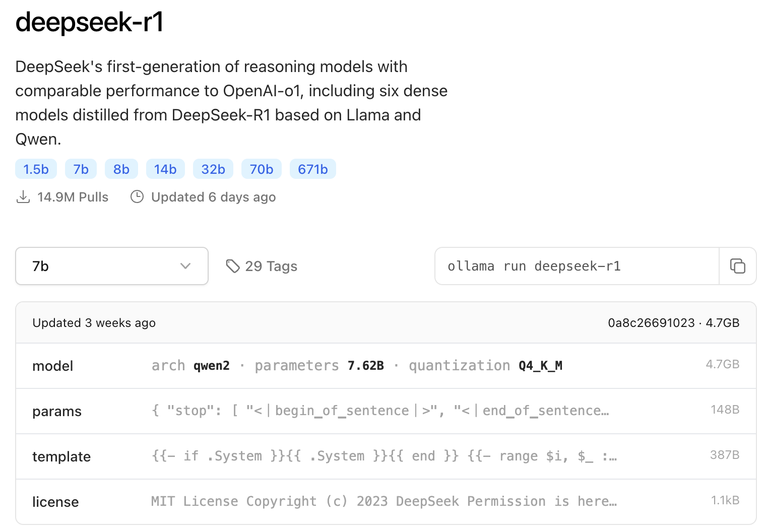Select the 671b size tag
Viewport: 766px width, 532px height.
312,169
